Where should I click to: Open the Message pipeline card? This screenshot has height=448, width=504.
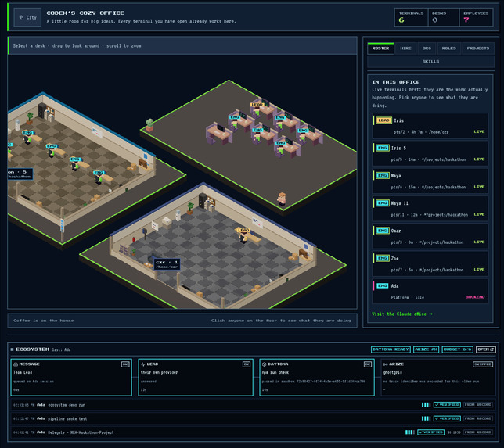71,378
